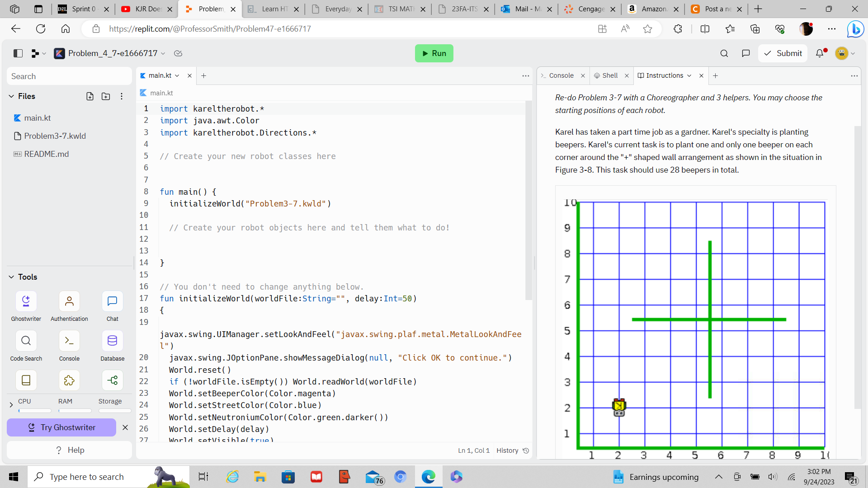Click the Submit button
The image size is (868, 488).
click(x=783, y=53)
